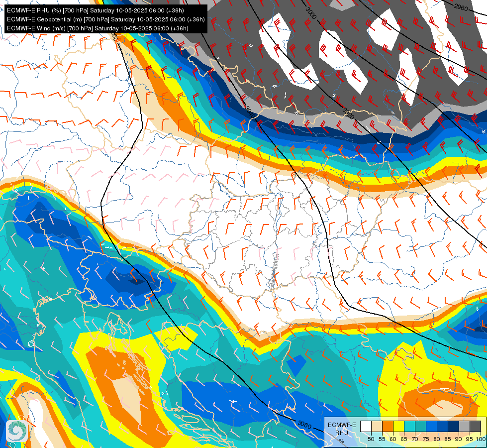Select the medium blue 80-85 legend swatch
487x448 pixels.
(x=443, y=426)
